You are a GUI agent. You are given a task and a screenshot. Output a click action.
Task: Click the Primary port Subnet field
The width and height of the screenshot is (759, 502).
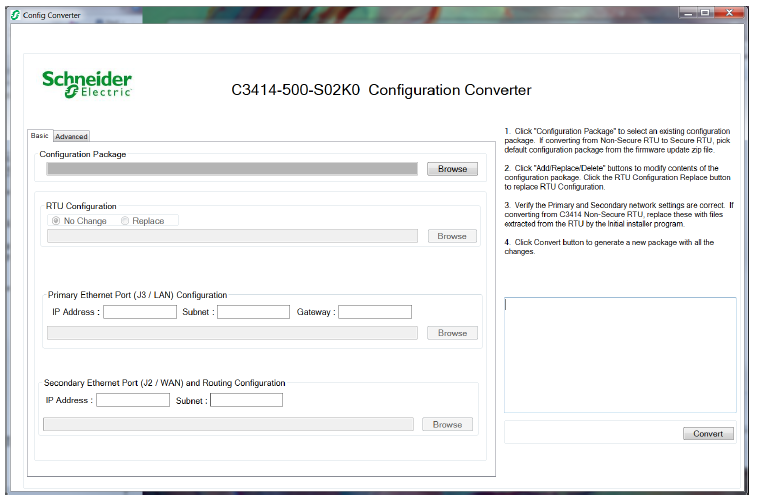coord(254,312)
